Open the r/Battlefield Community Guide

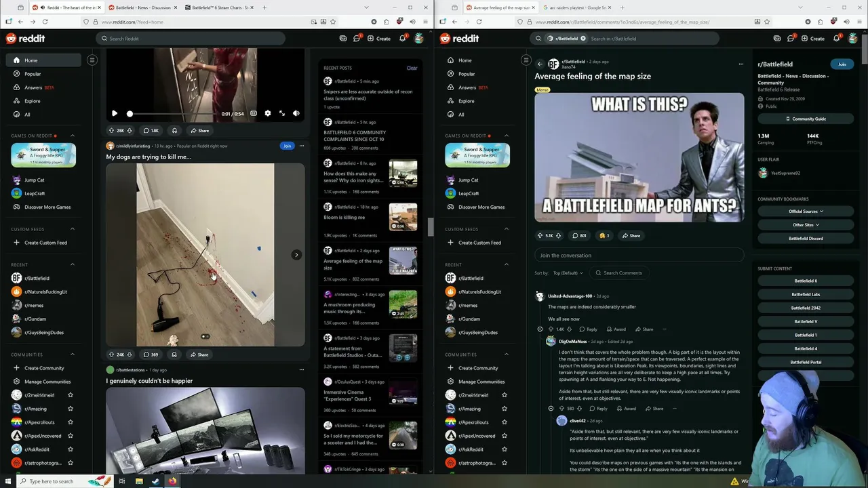(x=806, y=119)
